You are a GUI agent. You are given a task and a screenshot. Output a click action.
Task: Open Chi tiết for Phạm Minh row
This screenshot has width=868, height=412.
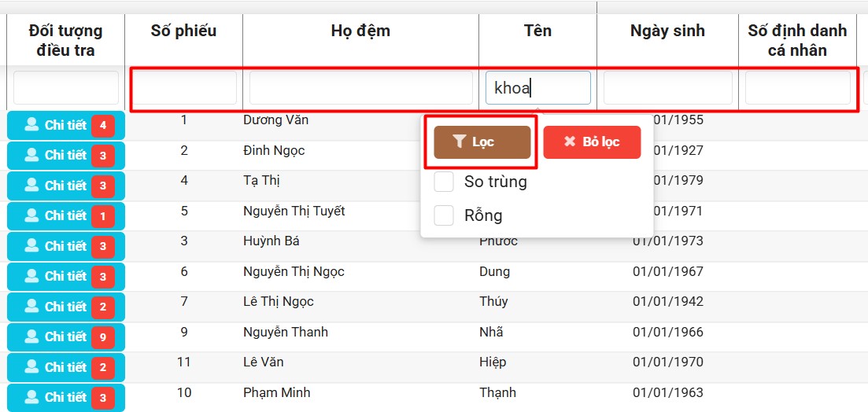tap(65, 397)
